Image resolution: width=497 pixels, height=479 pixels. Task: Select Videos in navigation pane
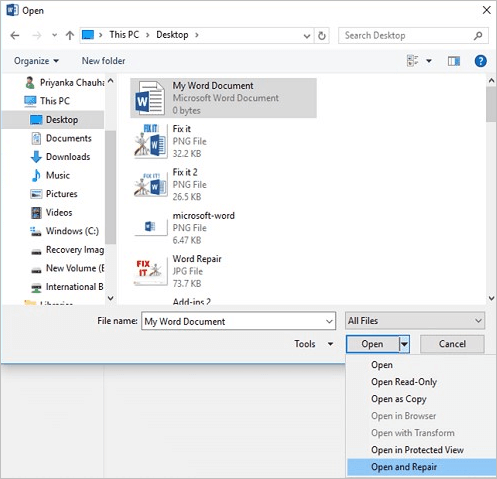pyautogui.click(x=51, y=212)
